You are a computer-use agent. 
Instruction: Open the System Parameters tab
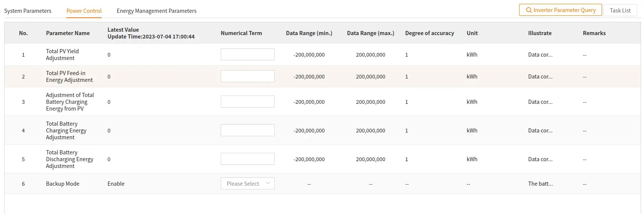tap(28, 11)
